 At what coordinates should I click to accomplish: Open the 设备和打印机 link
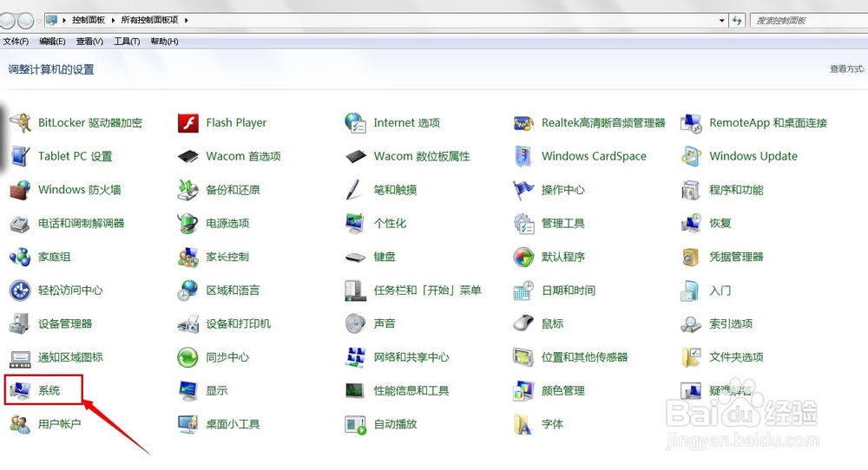pyautogui.click(x=238, y=323)
